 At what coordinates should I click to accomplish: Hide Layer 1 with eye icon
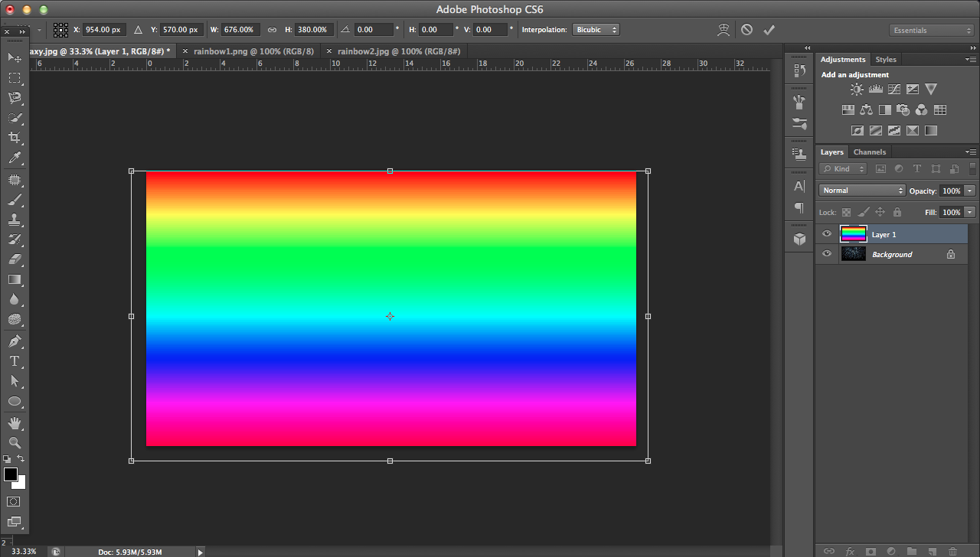(x=827, y=234)
